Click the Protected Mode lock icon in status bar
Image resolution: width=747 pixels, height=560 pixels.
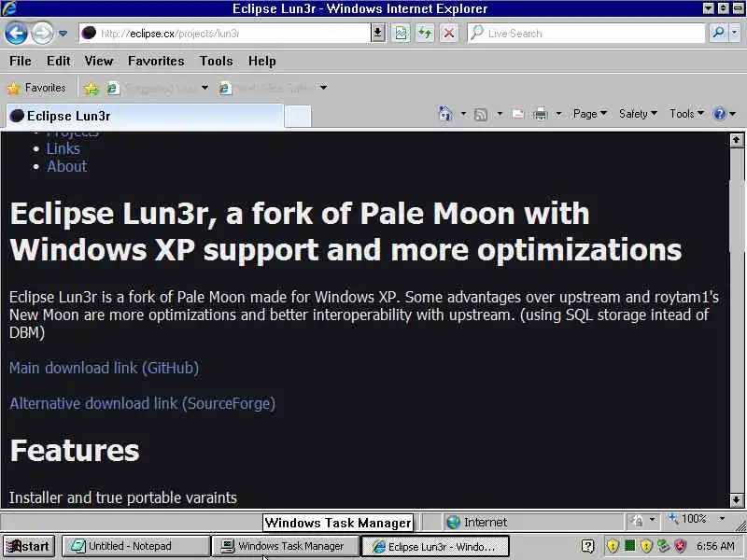[x=636, y=521]
